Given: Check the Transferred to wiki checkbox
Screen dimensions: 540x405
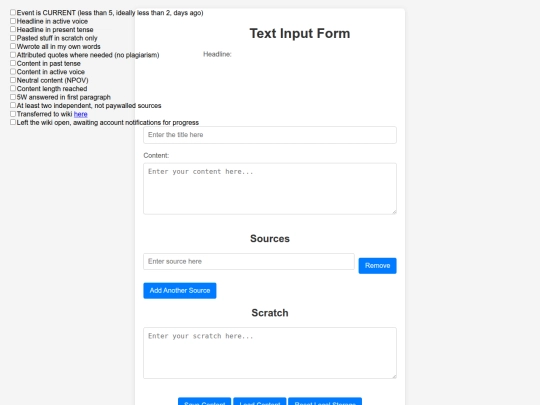Looking at the screenshot, I should (x=13, y=114).
